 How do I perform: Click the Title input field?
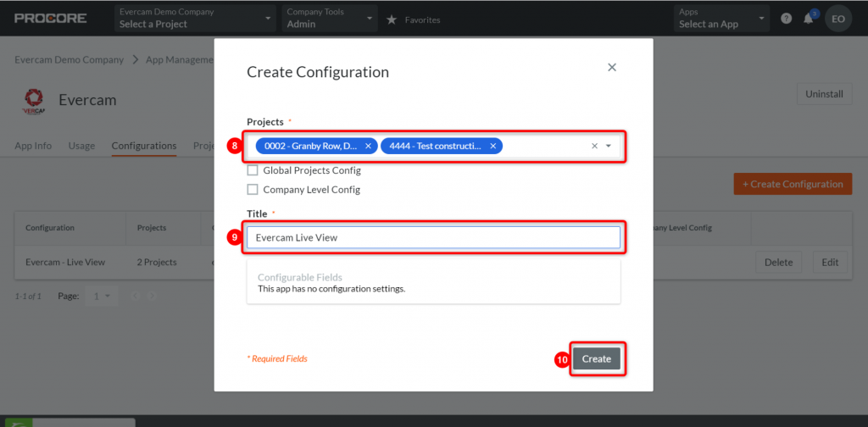(433, 237)
